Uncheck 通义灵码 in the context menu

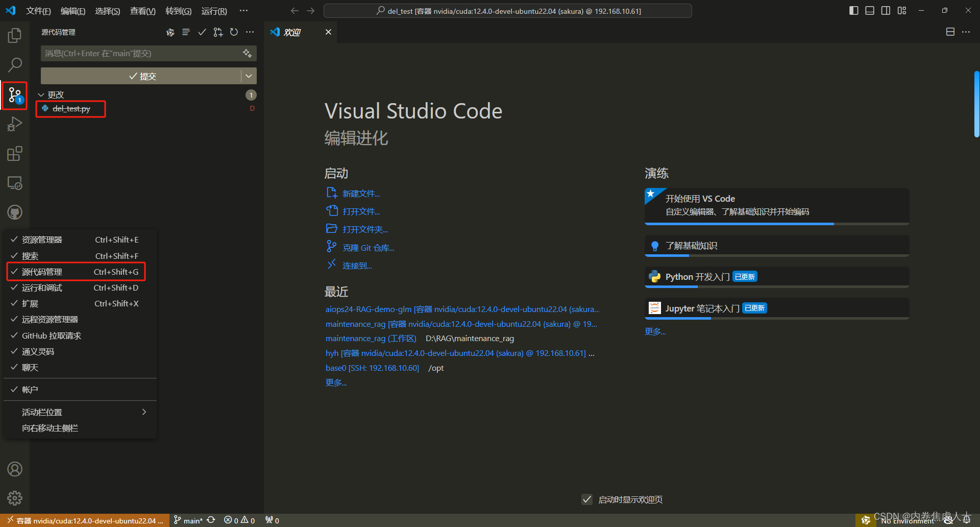coord(80,351)
